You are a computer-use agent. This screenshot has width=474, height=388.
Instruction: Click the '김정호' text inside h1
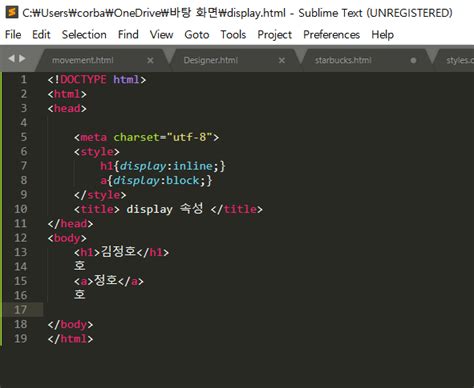118,252
